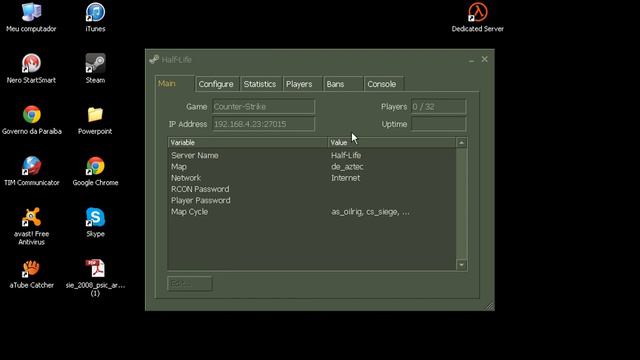Select the Server Name row
Image resolution: width=640 pixels, height=360 pixels.
(312, 156)
